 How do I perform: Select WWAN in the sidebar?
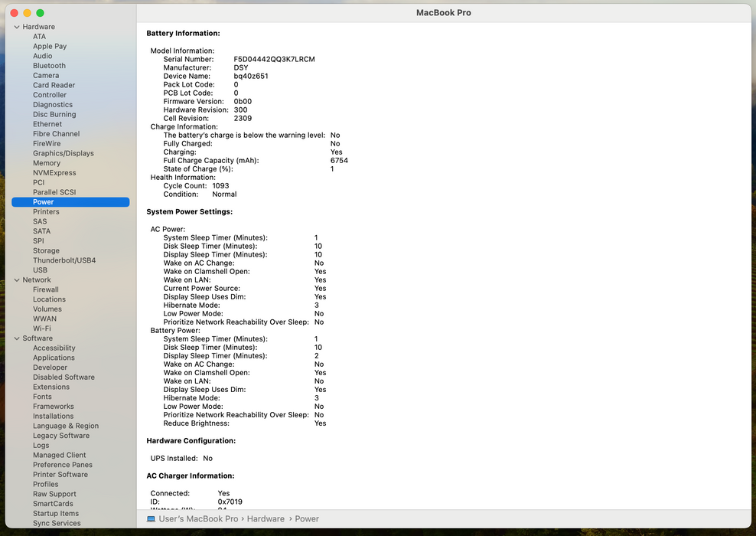[x=45, y=319]
